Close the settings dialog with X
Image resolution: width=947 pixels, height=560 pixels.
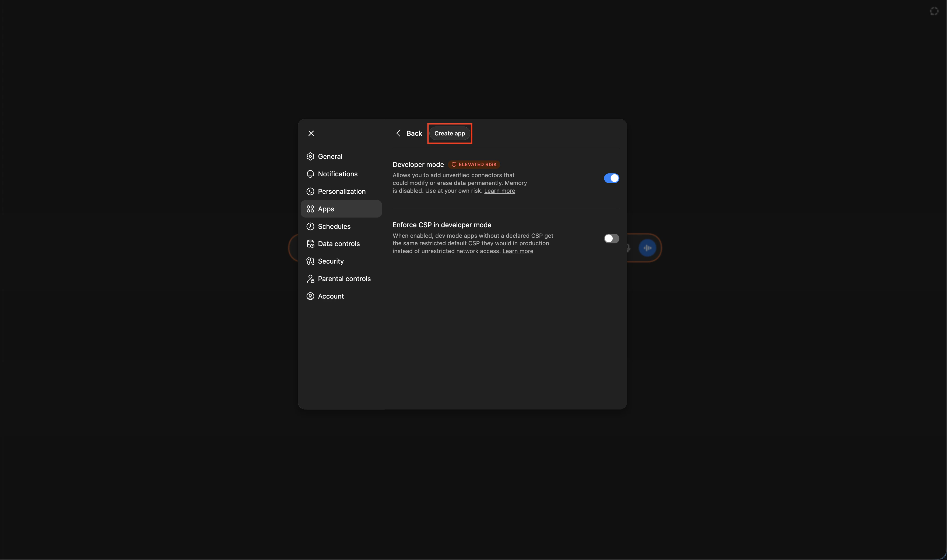[x=311, y=133]
